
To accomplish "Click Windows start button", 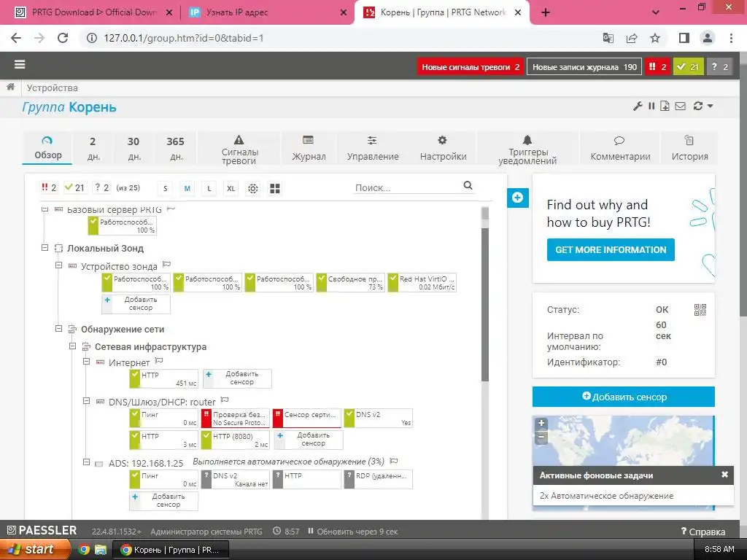I will 35,550.
